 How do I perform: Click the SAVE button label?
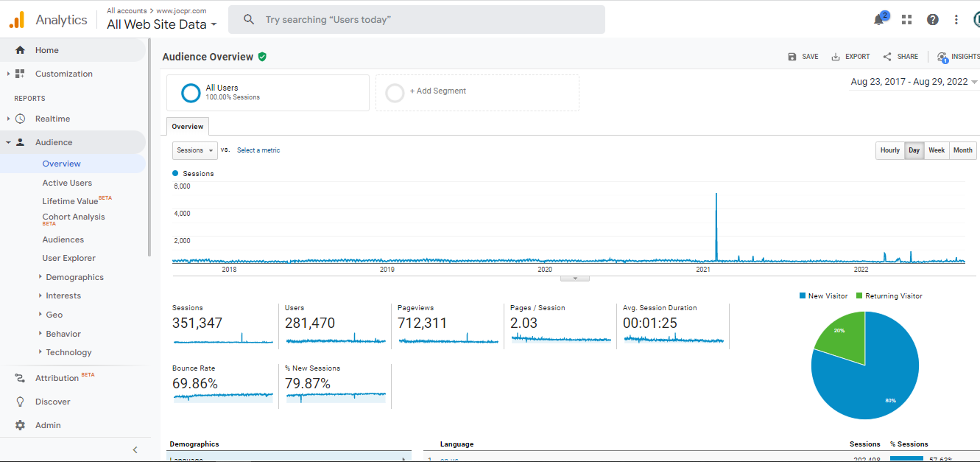(810, 57)
